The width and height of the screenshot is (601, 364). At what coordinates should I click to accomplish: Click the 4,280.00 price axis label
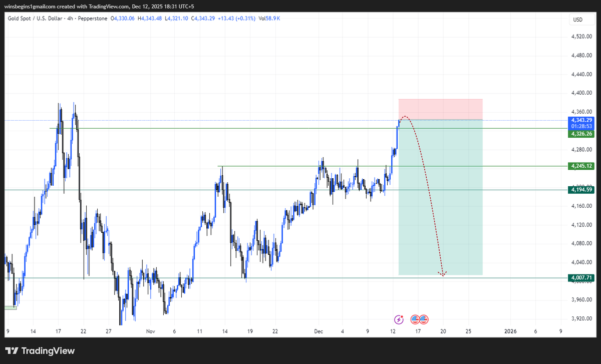(x=581, y=149)
